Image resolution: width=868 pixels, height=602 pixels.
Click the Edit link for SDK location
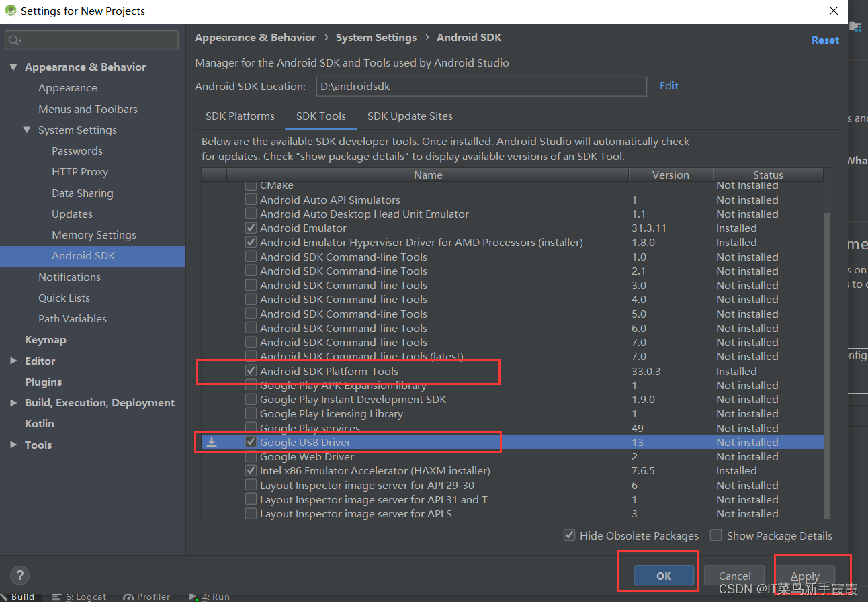pos(669,86)
